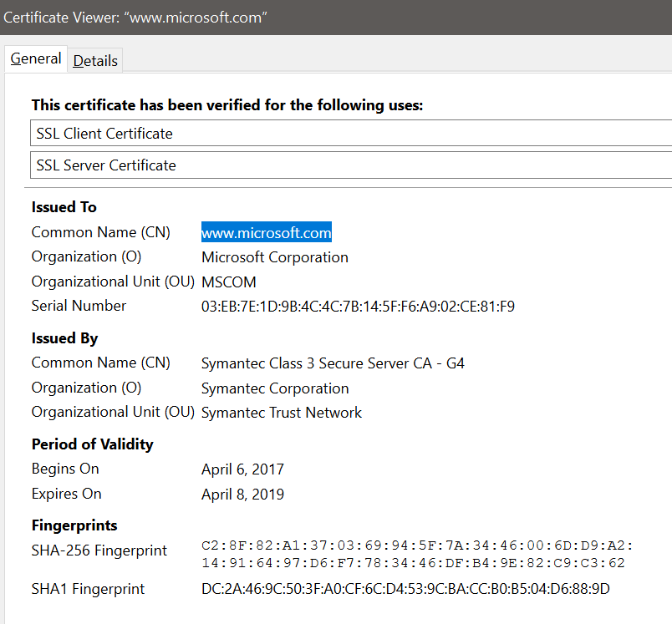This screenshot has width=672, height=624.
Task: Click the Microsoft Corporation organization value
Action: tap(275, 257)
